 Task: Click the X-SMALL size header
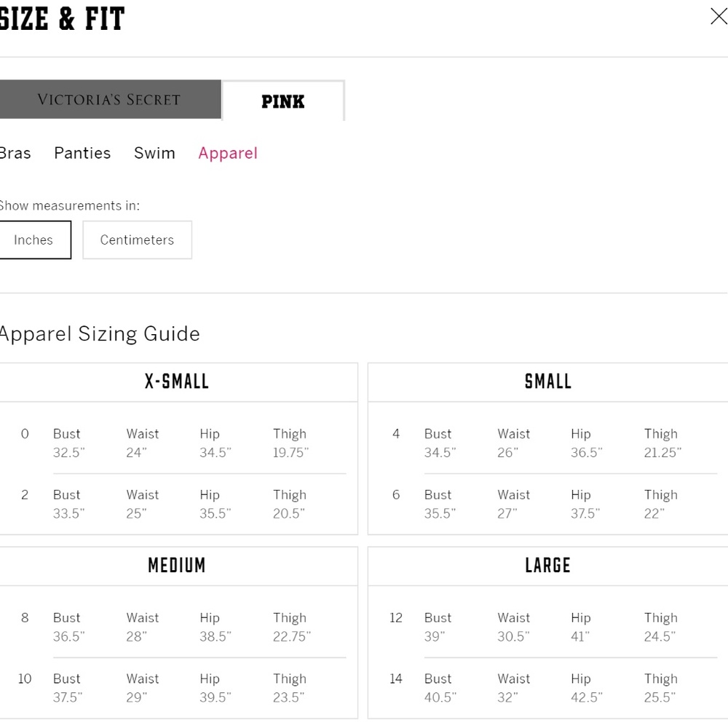coord(177,381)
